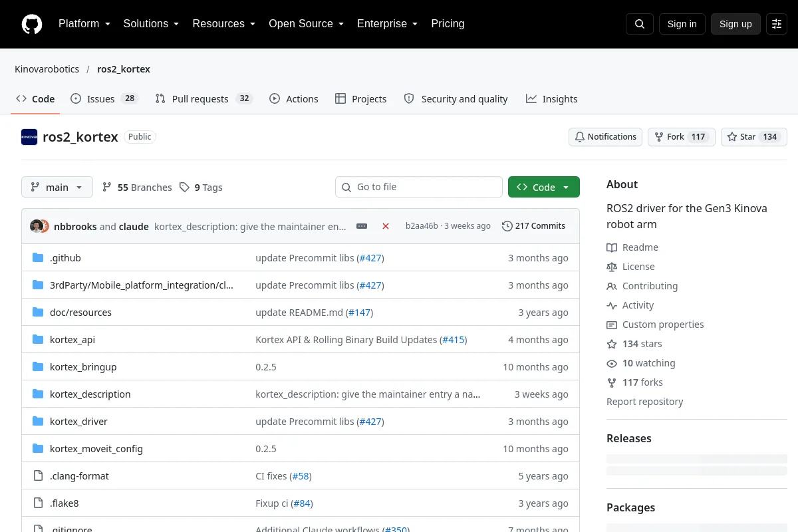
Task: Expand the Enterprise menu
Action: (x=388, y=24)
